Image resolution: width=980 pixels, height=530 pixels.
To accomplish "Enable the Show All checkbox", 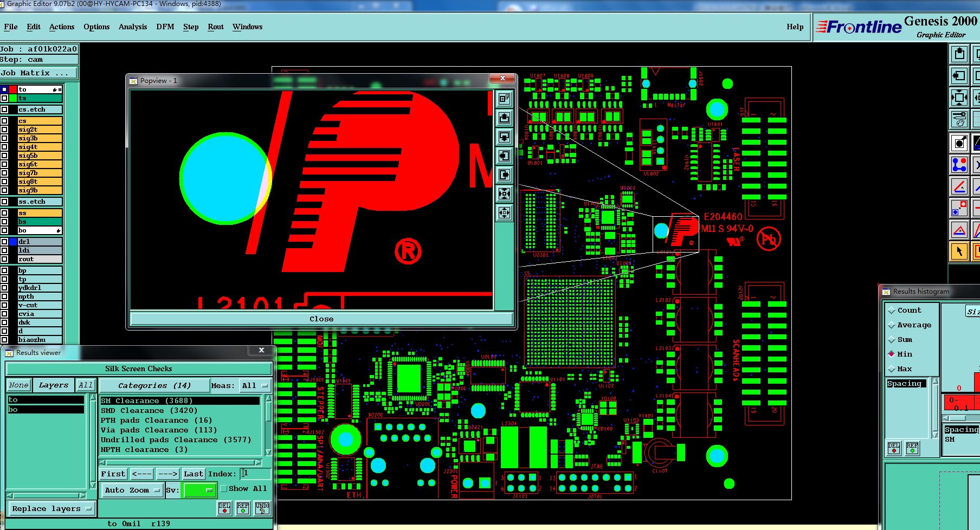I will point(224,488).
